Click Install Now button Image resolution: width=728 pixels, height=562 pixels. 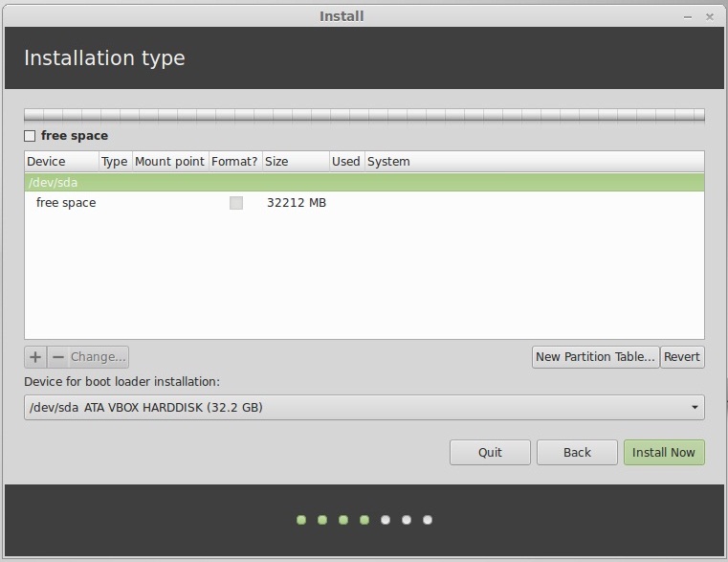click(x=664, y=452)
